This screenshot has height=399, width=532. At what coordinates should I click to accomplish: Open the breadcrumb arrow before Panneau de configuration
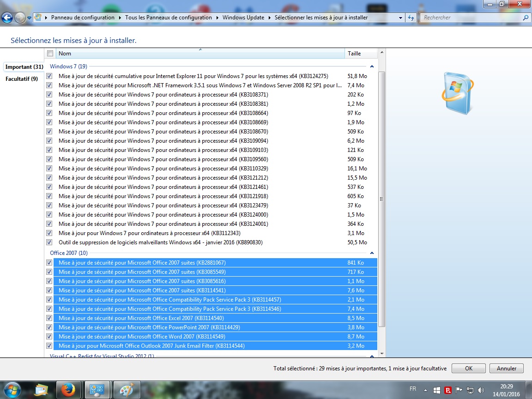[46, 18]
